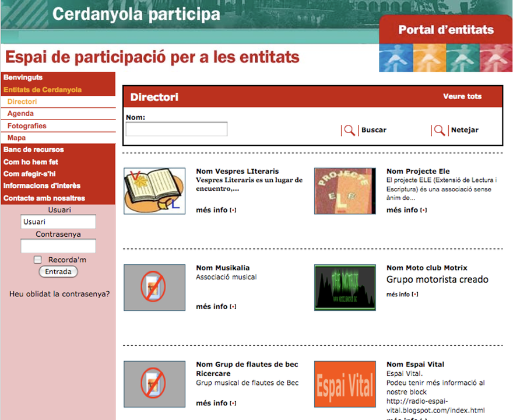Open the Grup de flautes placeholder image
This screenshot has width=513, height=420.
(x=154, y=384)
